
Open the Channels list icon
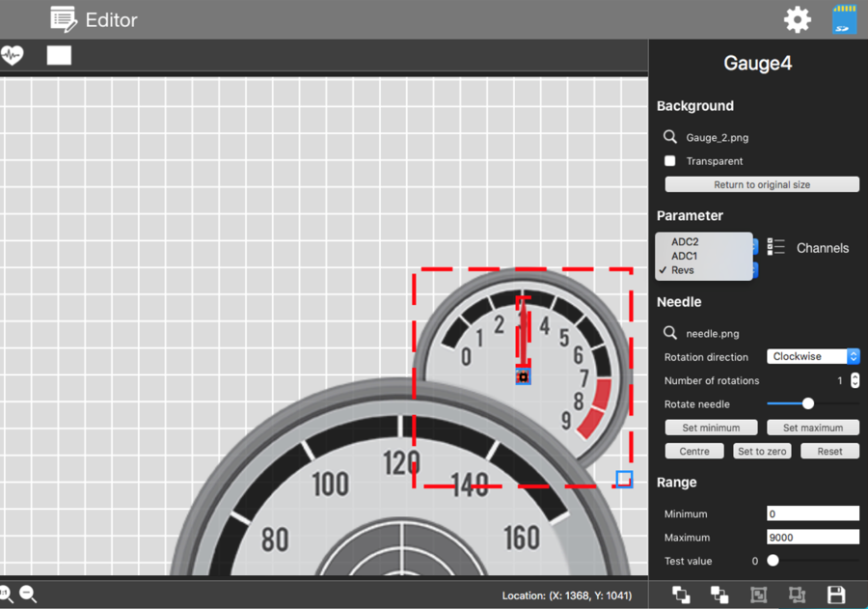776,247
